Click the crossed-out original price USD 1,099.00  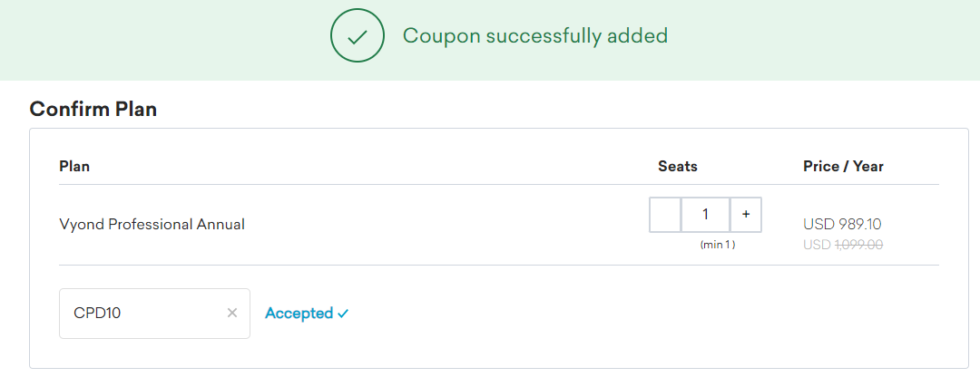pos(843,244)
